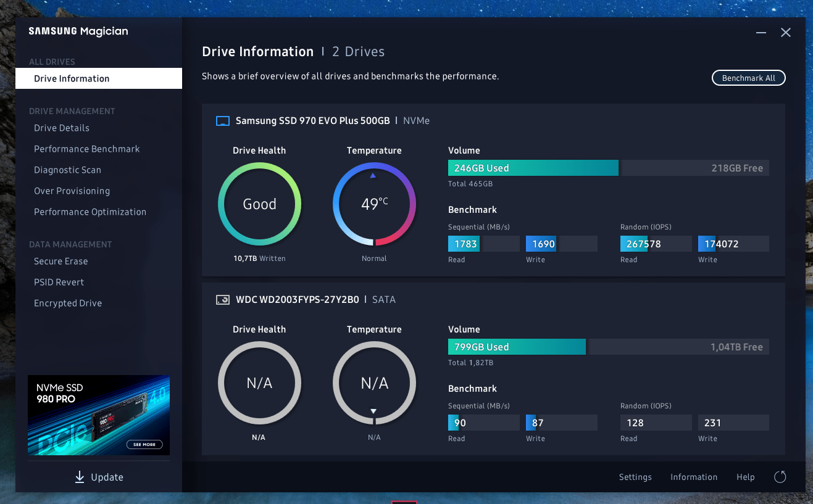Image resolution: width=813 pixels, height=504 pixels.
Task: Minimize the Samsung Magician window
Action: pyautogui.click(x=761, y=33)
